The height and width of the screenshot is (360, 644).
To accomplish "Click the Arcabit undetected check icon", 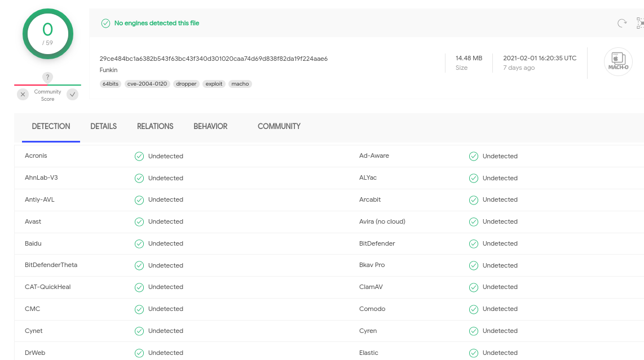I will [474, 200].
